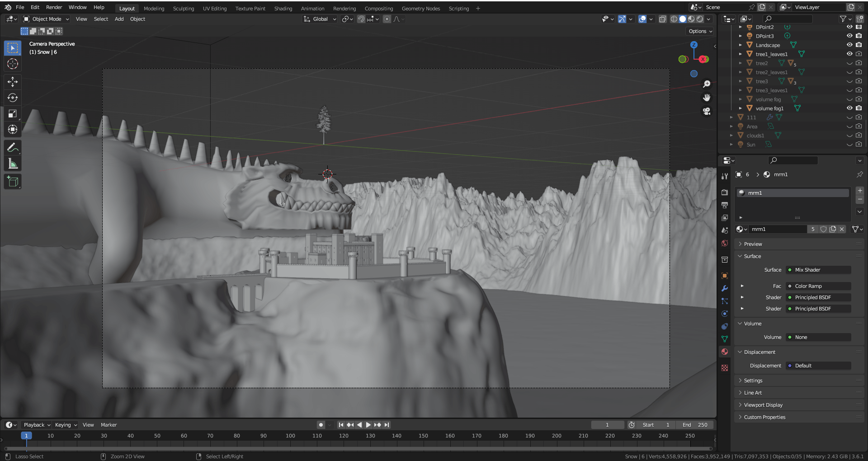Switch to the Geometry Nodes workspace tab

[421, 9]
